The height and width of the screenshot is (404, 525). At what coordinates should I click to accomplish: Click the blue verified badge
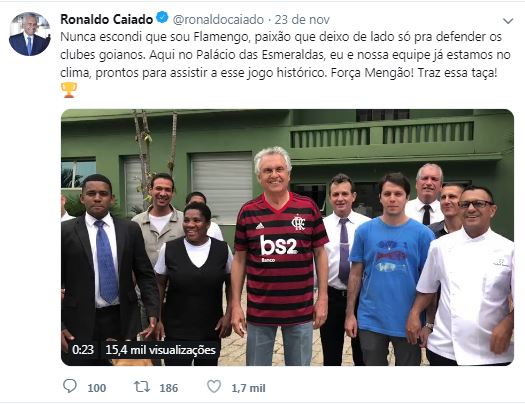163,17
